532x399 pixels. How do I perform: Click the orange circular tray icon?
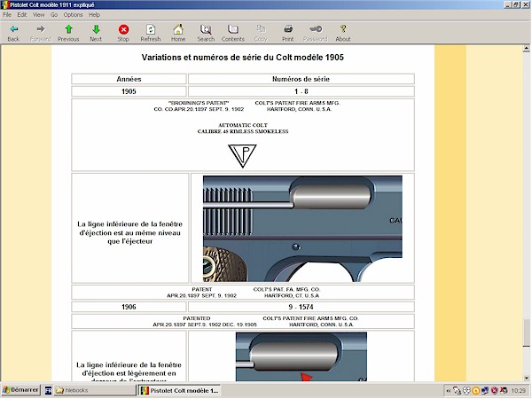pos(476,391)
